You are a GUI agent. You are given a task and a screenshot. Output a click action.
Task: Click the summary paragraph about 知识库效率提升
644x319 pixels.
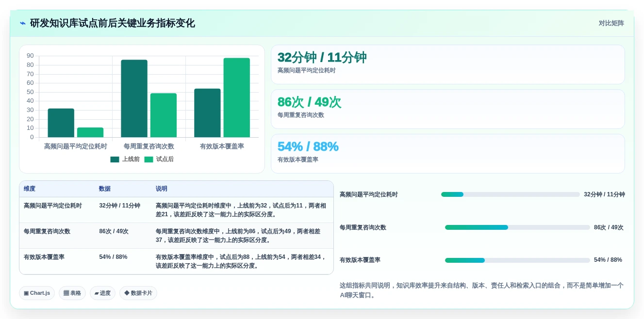482,290
